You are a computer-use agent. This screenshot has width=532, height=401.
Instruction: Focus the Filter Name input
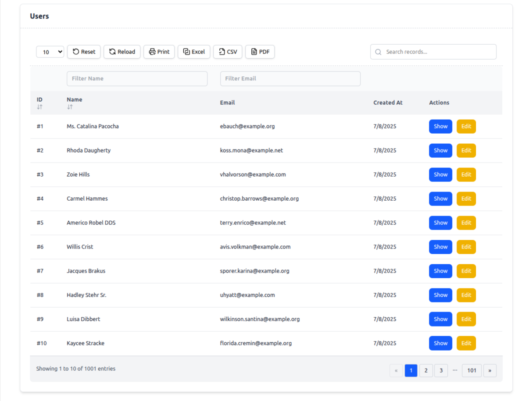(137, 78)
